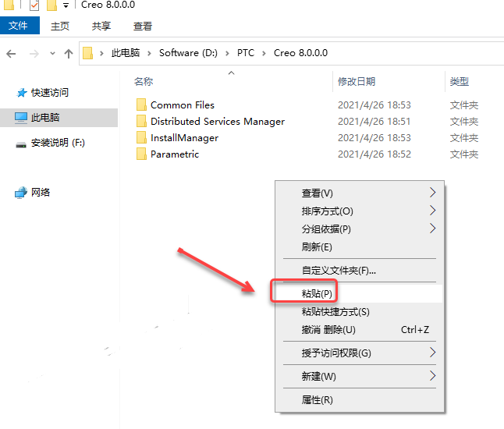This screenshot has height=429, width=504.
Task: Click the Properties checkmark icon in title bar
Action: [34, 5]
